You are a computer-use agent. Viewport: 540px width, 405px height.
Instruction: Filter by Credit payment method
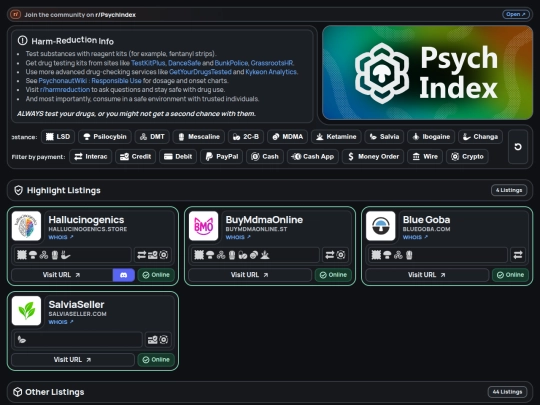point(135,157)
